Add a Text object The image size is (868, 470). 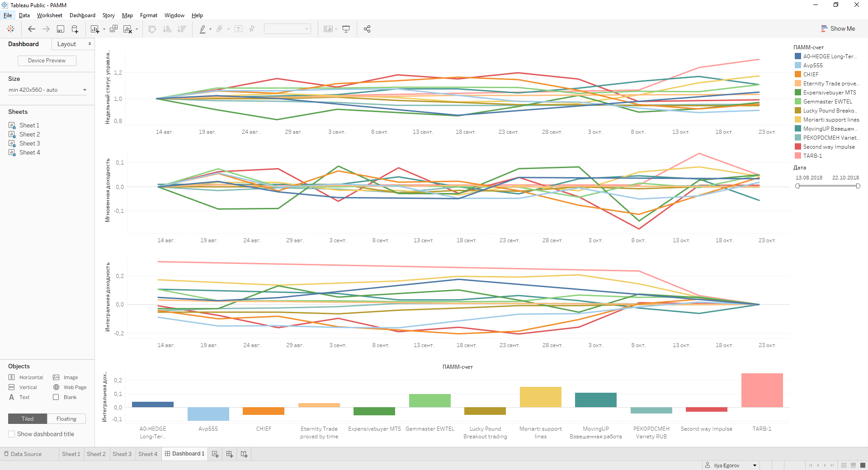[x=19, y=397]
